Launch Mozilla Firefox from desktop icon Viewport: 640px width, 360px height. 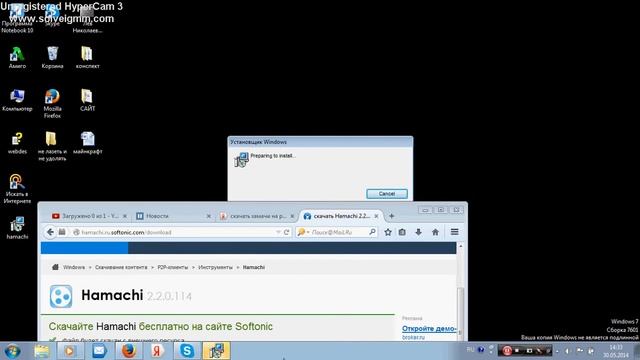pyautogui.click(x=52, y=104)
